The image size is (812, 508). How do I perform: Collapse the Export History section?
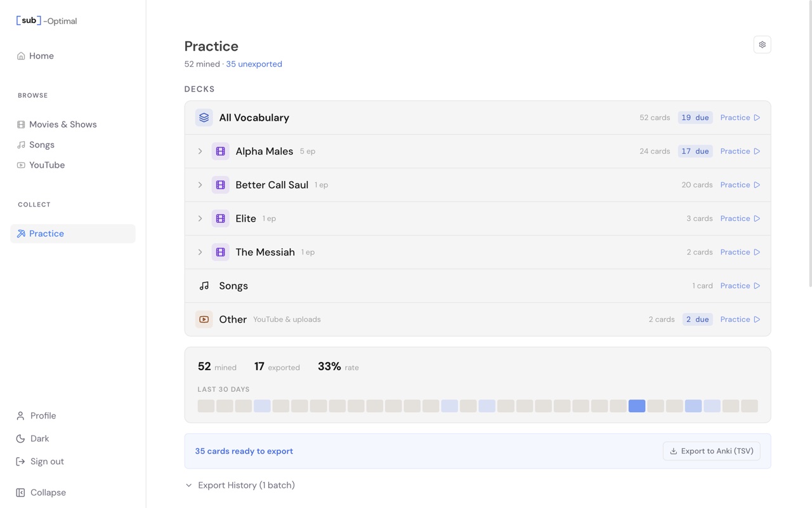pos(240,485)
